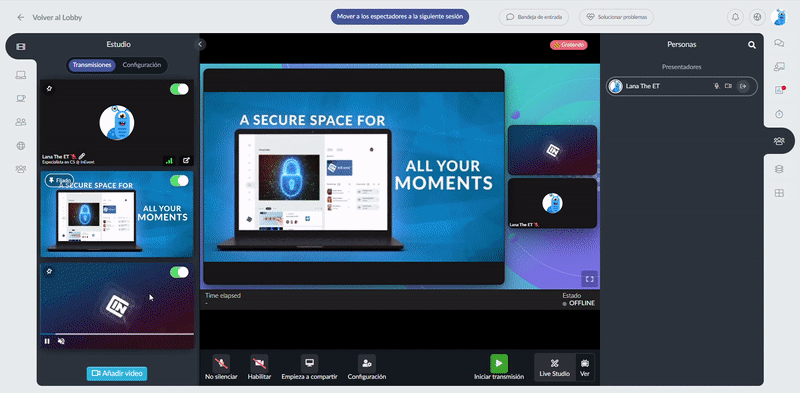
Task: Switch to the Configuración tab
Action: 142,65
